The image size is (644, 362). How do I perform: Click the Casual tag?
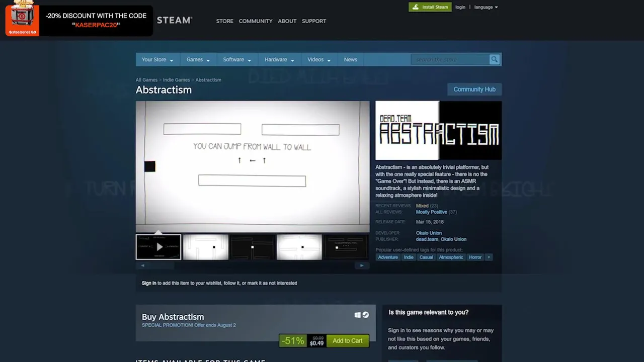coord(426,257)
